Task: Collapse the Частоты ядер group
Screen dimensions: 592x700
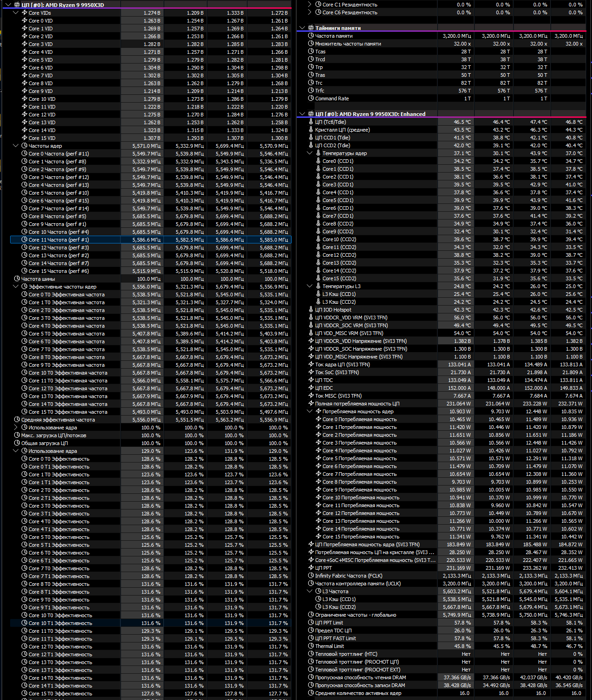Action: (16, 146)
